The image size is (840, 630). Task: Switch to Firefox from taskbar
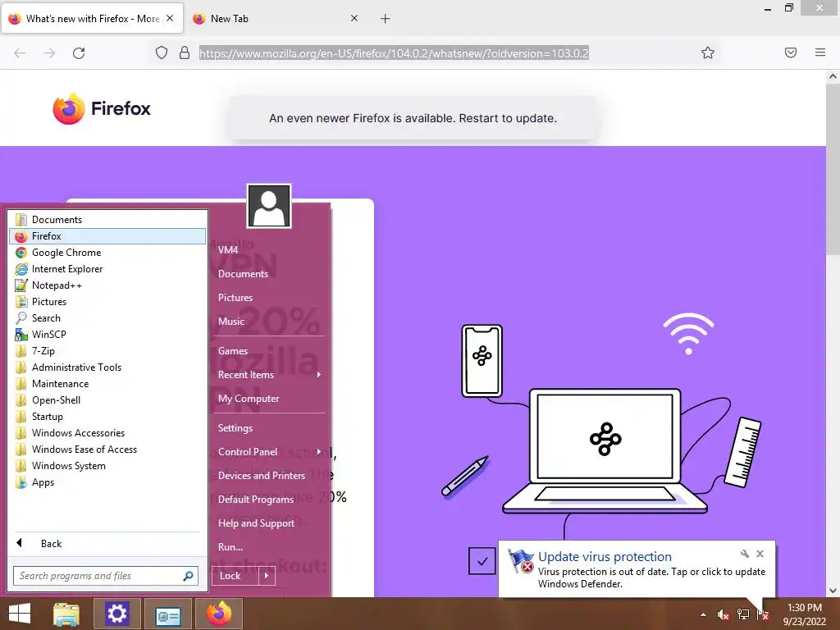point(218,614)
